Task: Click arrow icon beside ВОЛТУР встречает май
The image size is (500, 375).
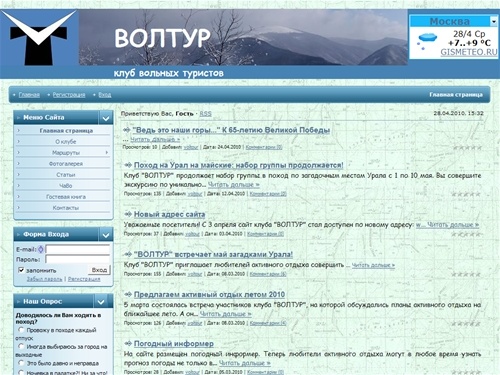Action: pos(128,254)
